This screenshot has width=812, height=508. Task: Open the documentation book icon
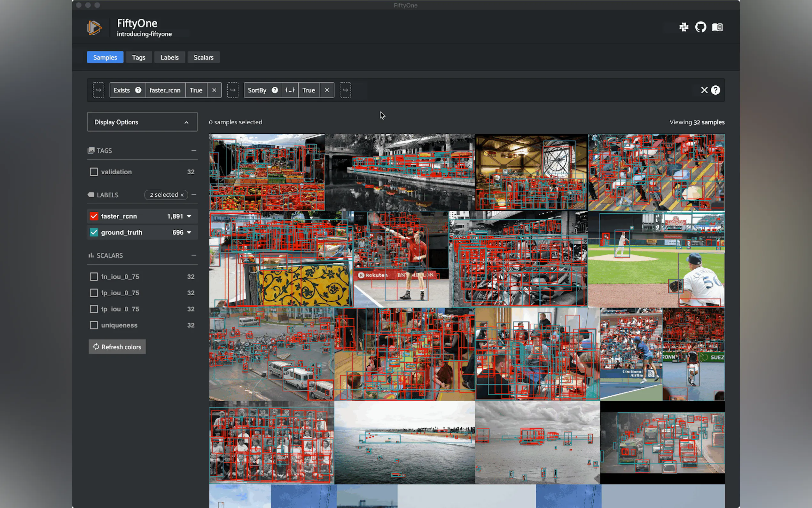[x=717, y=27]
